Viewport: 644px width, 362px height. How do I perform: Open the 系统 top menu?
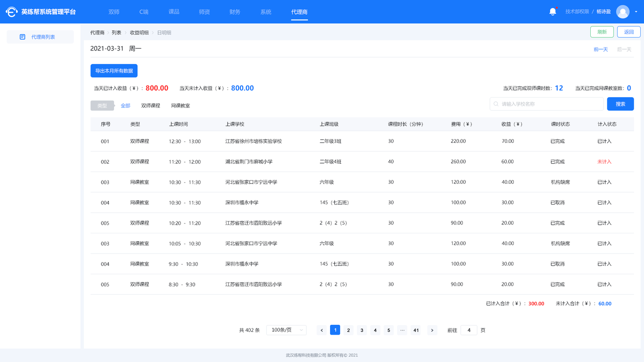coord(266,12)
